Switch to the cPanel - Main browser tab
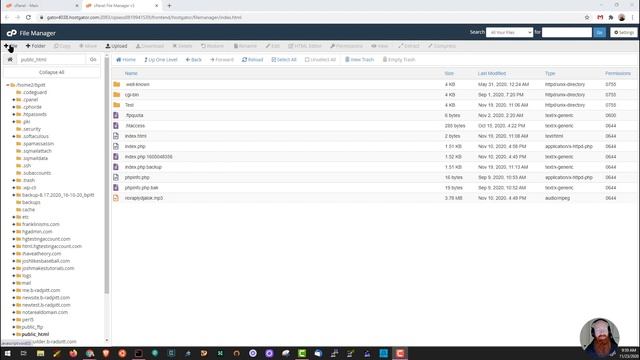This screenshot has width=640, height=360. (41, 6)
